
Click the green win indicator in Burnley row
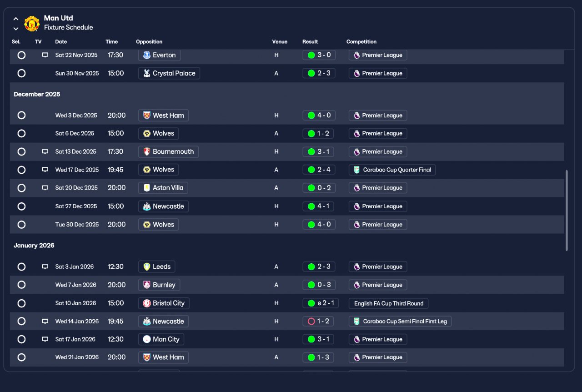pyautogui.click(x=311, y=285)
